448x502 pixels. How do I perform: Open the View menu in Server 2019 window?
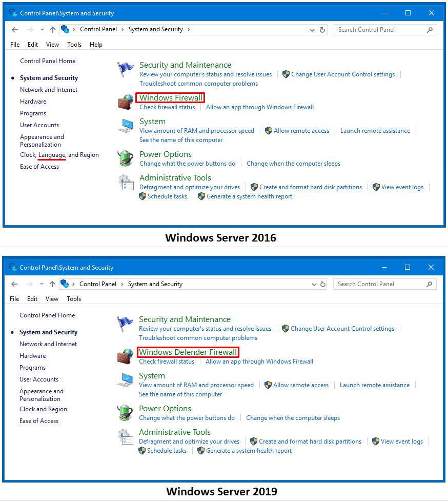click(x=52, y=299)
